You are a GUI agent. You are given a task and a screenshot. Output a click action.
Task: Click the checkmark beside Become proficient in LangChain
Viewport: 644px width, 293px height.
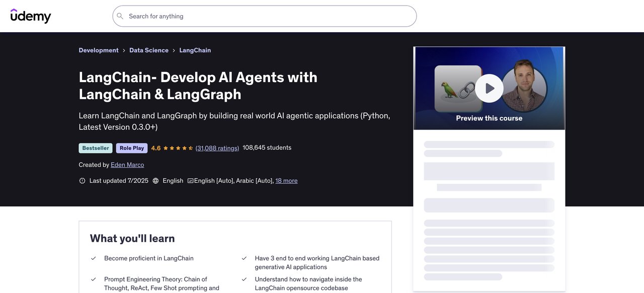click(x=93, y=257)
